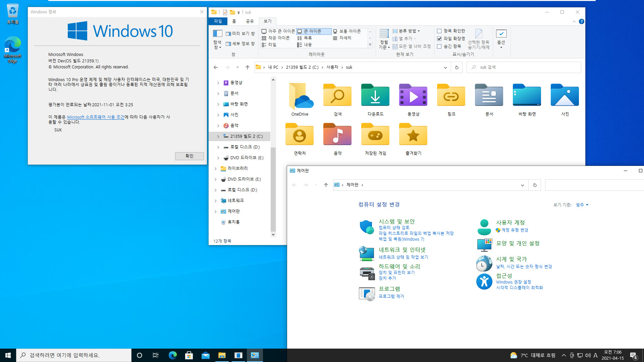Click taskbar search box 검색하려면 여기에 입력하세요

pos(74,355)
